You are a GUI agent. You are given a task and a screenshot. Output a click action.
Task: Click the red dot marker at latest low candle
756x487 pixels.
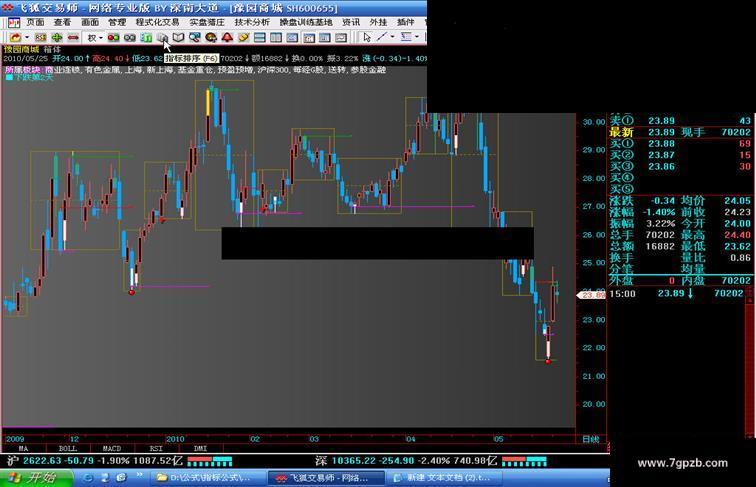click(x=548, y=361)
